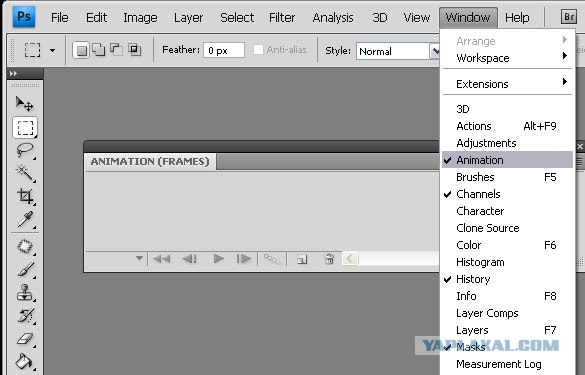The image size is (585, 375).
Task: Select the Spot Healing Brush tool
Action: click(x=25, y=247)
